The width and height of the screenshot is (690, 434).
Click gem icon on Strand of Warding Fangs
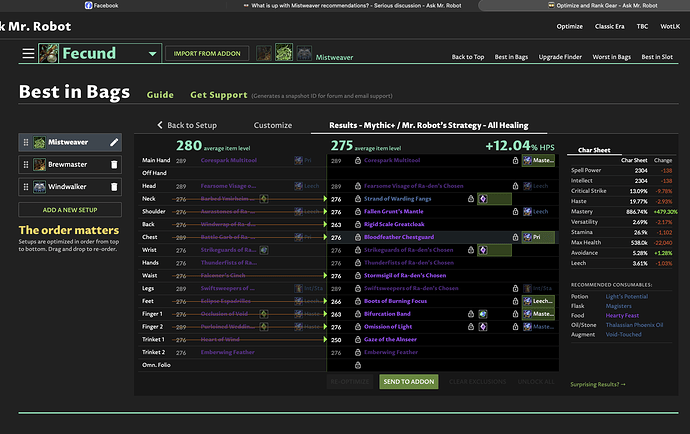tap(483, 199)
